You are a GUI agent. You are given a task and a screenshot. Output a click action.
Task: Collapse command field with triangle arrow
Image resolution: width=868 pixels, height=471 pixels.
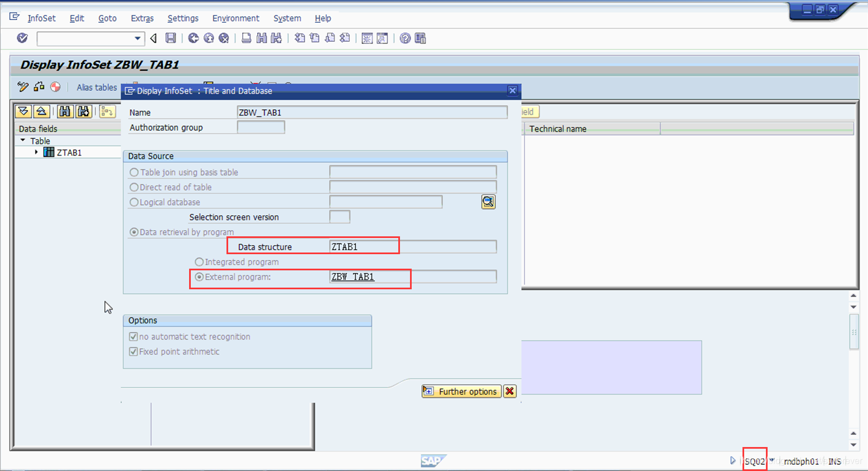(x=153, y=38)
